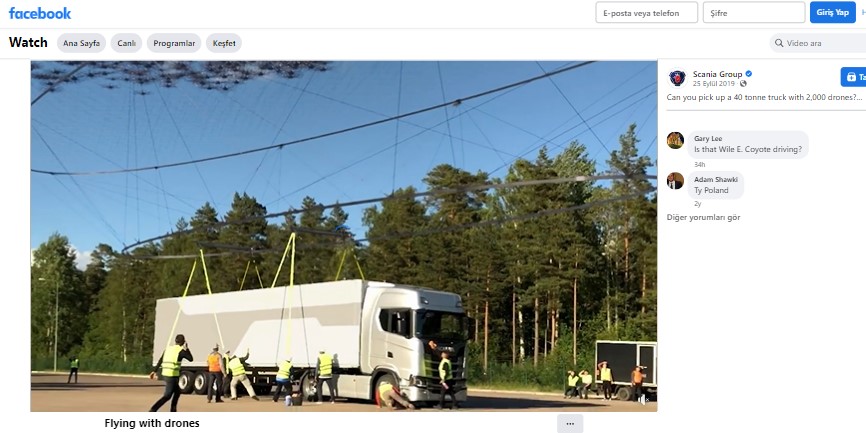
Task: Expand more comments via Diğer yorumları gör
Action: 703,218
